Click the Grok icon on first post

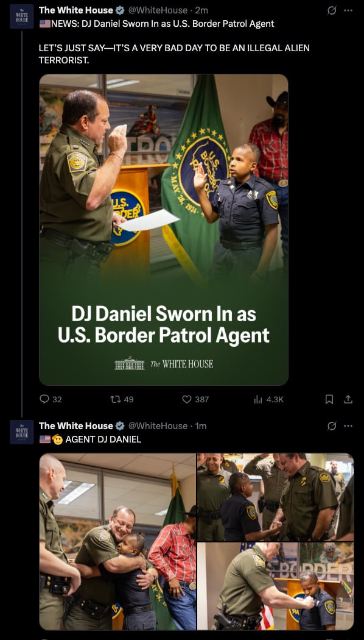pos(332,10)
